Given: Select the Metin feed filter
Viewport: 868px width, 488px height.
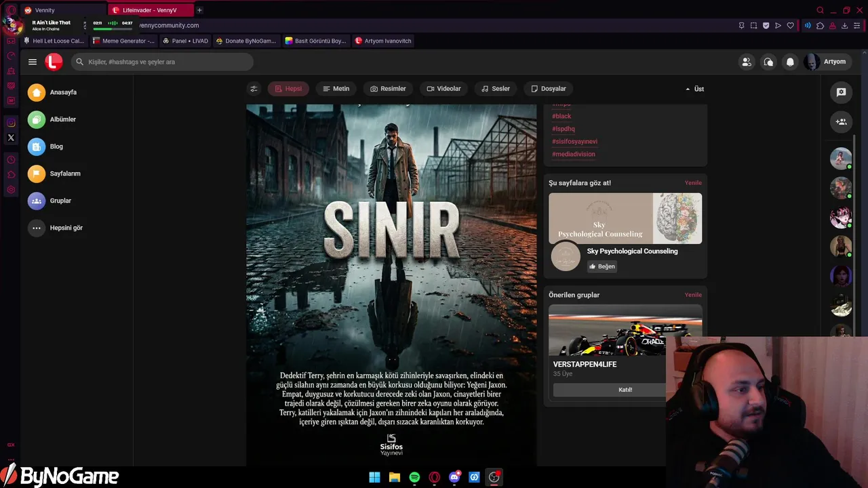Looking at the screenshot, I should point(336,89).
